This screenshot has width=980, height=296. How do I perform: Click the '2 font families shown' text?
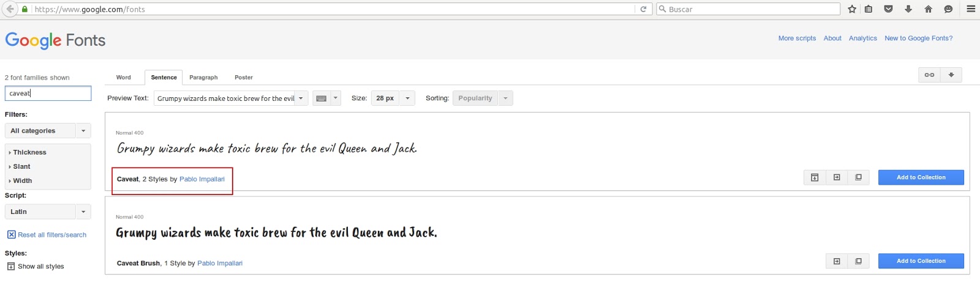(x=37, y=78)
